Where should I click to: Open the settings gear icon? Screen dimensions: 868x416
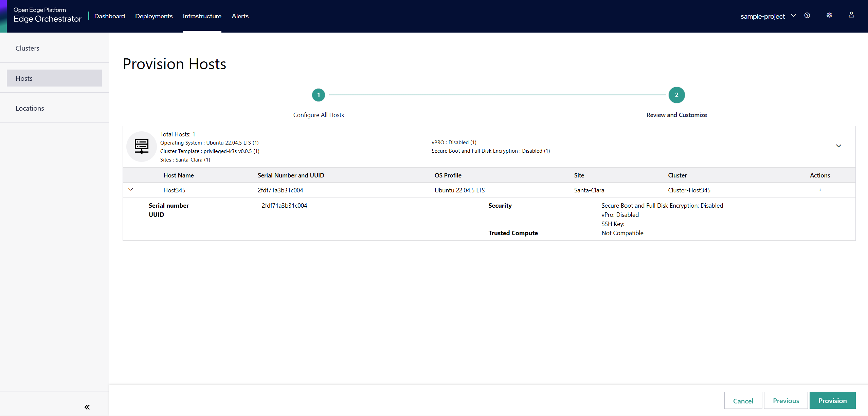(829, 15)
